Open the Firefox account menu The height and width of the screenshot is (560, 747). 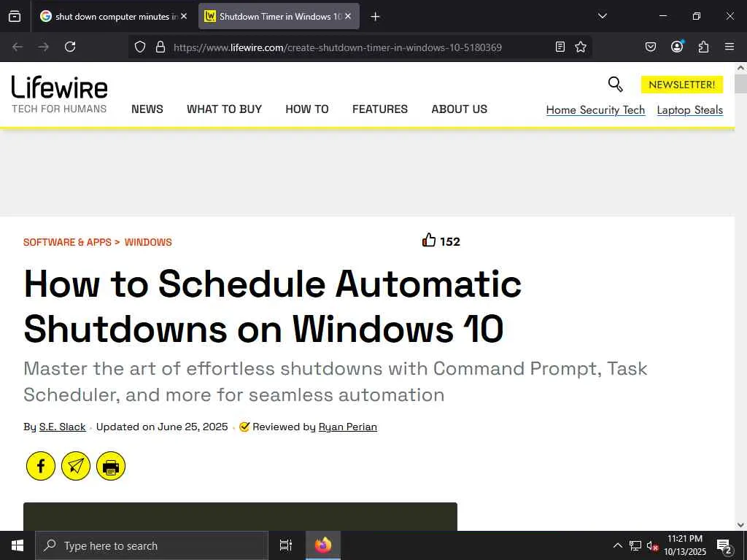pos(677,46)
